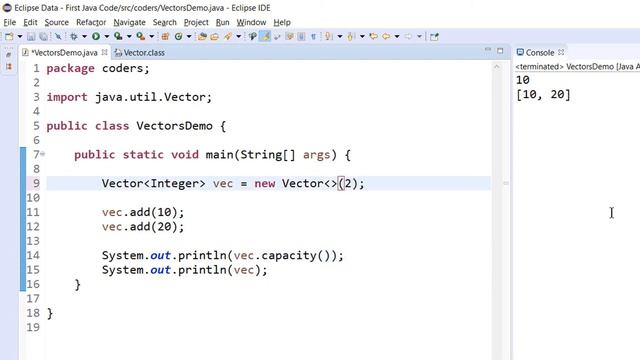Click the New Java Class icon
The height and width of the screenshot is (360, 640).
pos(178,37)
